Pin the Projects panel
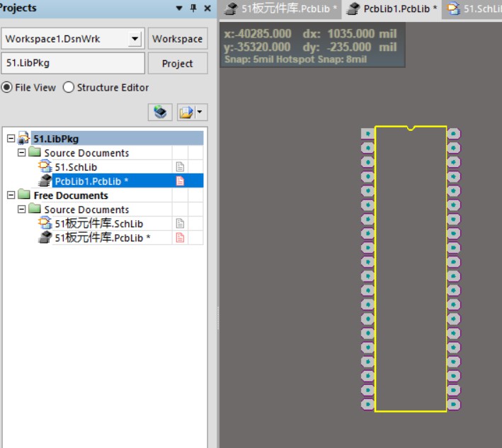Screen dimensions: 502x448 click(193, 8)
